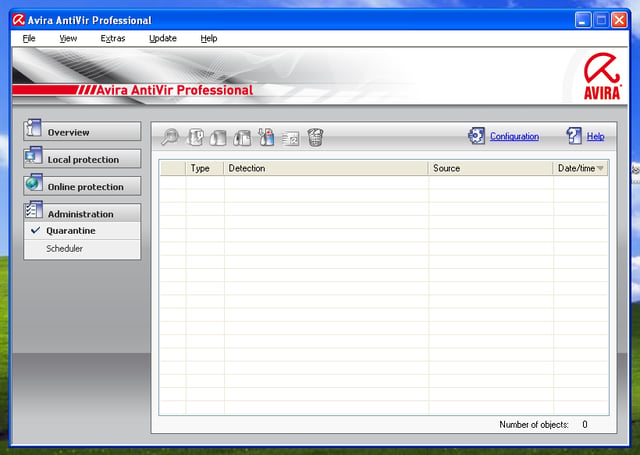The width and height of the screenshot is (640, 455).
Task: Open the Online protection section
Action: [82, 186]
